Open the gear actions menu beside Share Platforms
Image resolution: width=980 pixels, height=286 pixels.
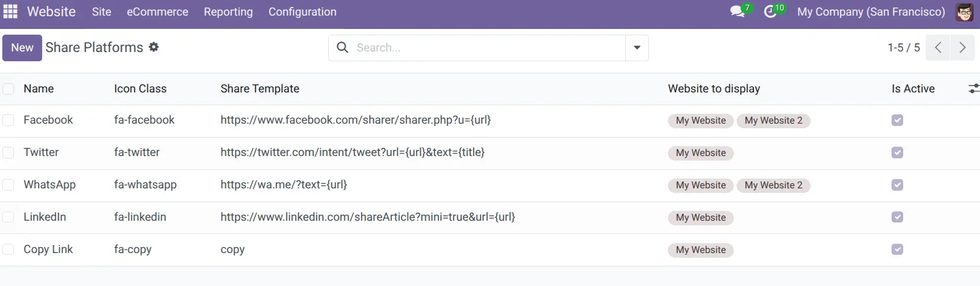click(154, 47)
